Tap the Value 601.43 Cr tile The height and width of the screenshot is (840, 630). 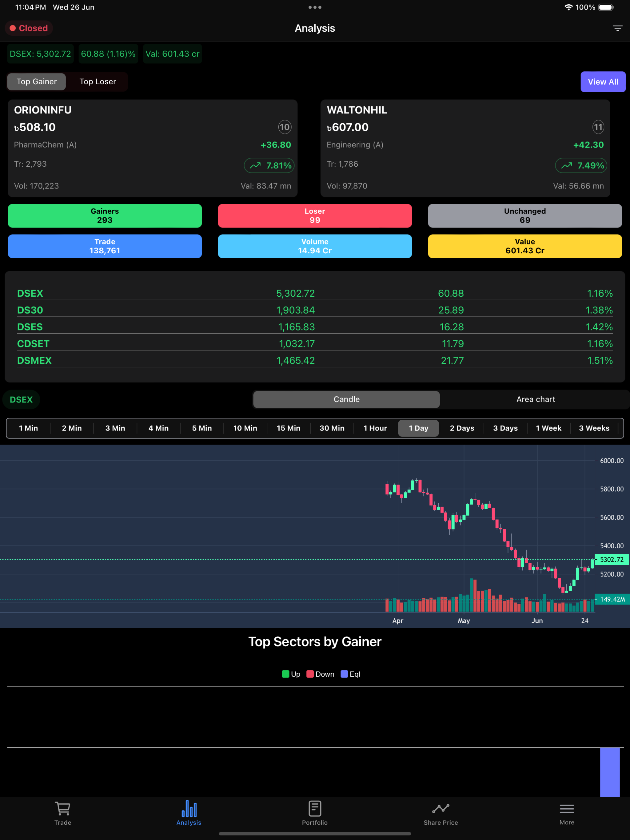525,246
